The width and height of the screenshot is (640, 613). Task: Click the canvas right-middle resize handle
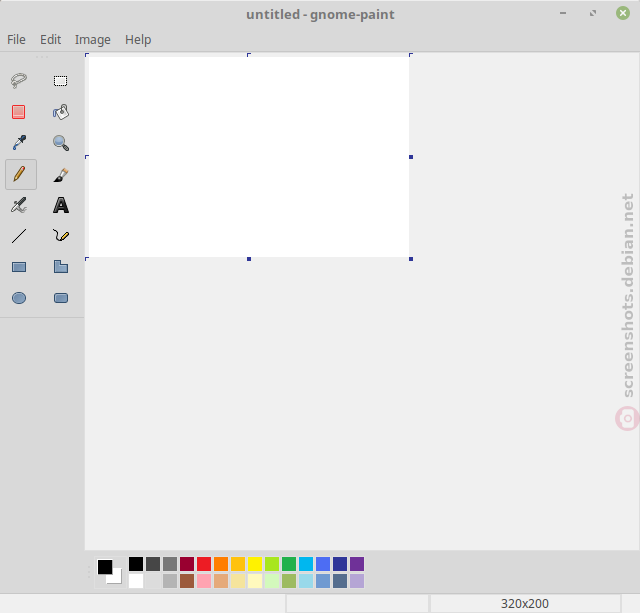[x=411, y=157]
